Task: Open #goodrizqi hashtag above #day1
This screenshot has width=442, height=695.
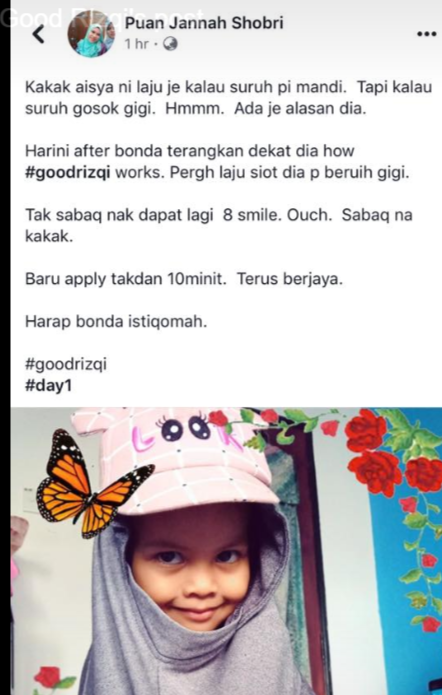Action: [66, 365]
